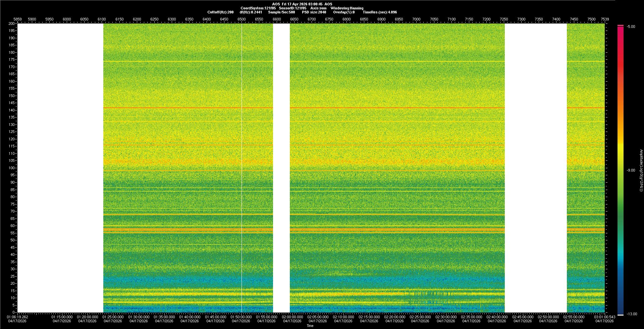Screen dimensions: 644x329
Task: Click the Windowing:Hanning header text
Action: coord(347,8)
